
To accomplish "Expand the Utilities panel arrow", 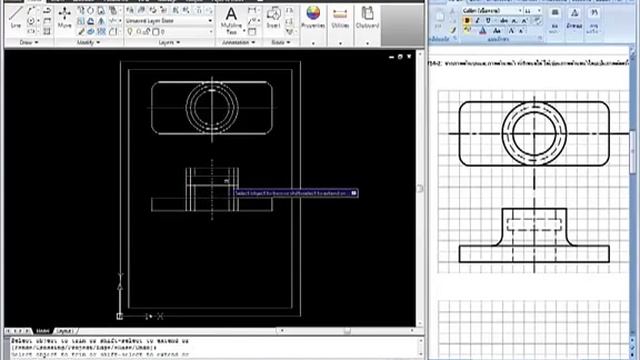I will point(340,43).
